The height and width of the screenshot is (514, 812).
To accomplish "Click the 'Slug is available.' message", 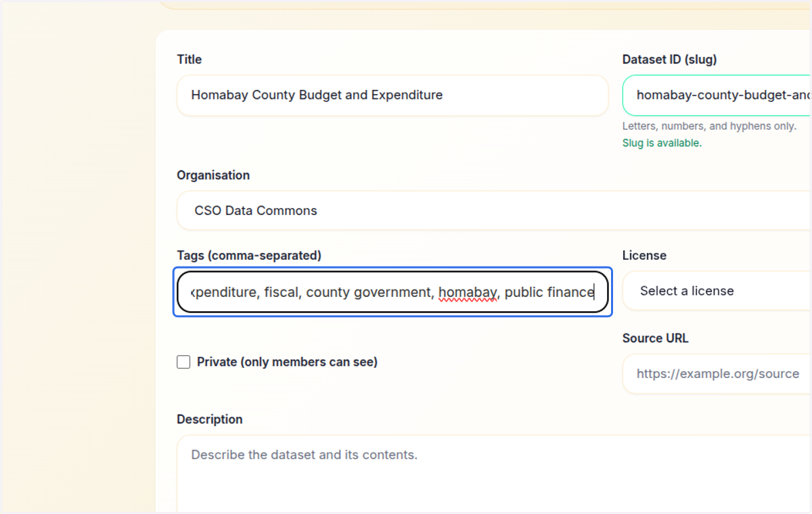I will pyautogui.click(x=662, y=143).
